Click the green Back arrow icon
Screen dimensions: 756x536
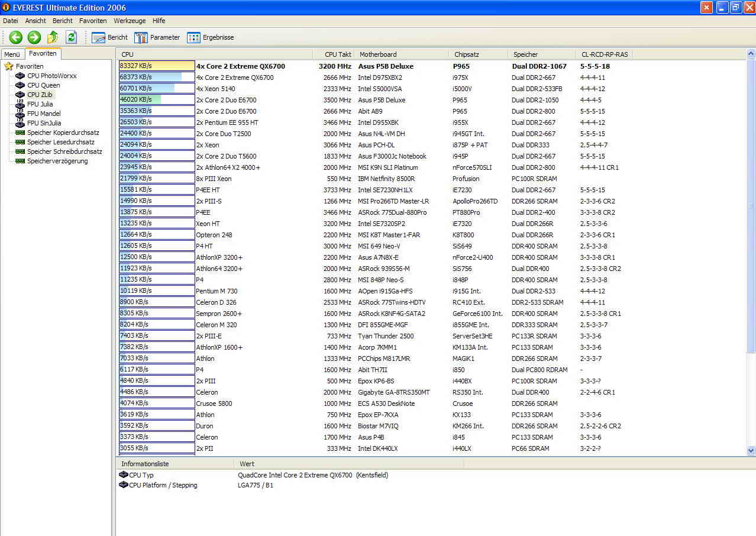pos(15,37)
